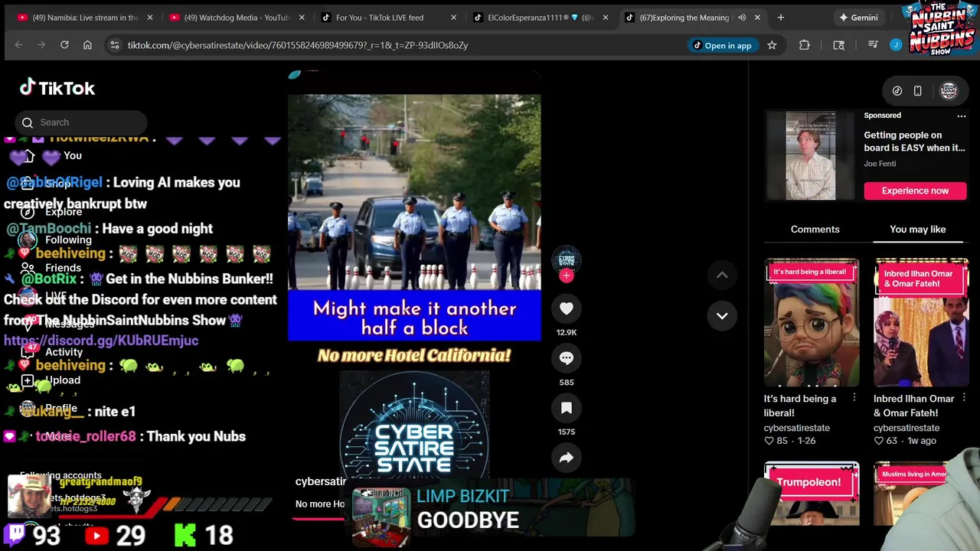Open the Following sidebar item
This screenshot has width=980, height=551.
pyautogui.click(x=67, y=240)
